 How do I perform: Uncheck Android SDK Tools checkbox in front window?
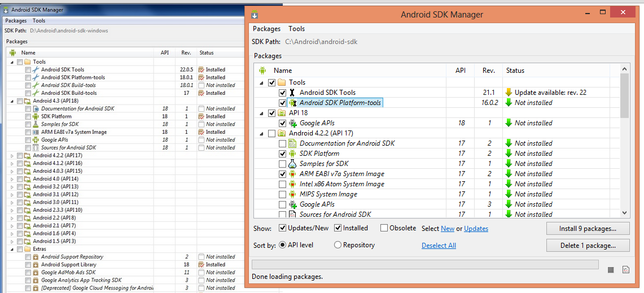point(282,93)
